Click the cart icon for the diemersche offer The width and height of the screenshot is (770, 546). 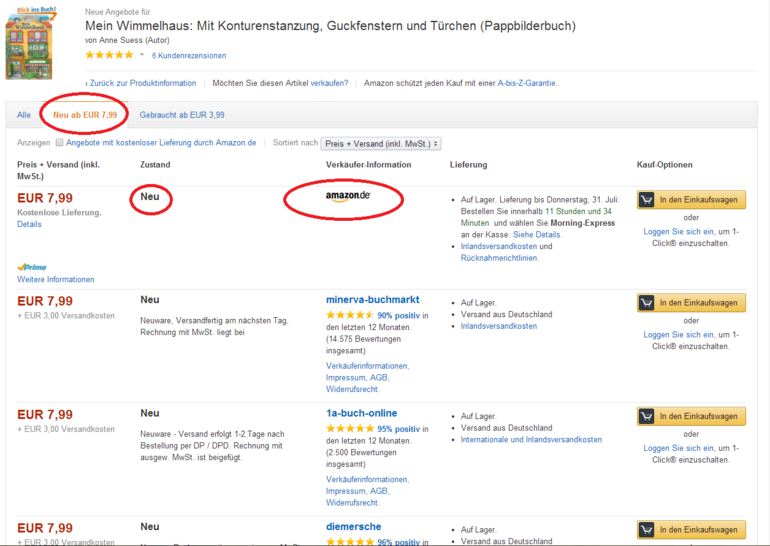(x=646, y=530)
